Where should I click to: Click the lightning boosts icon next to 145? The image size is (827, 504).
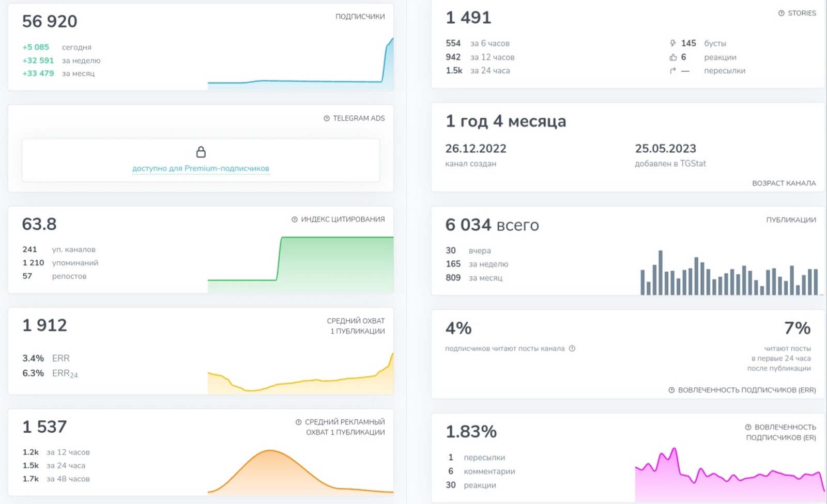673,43
